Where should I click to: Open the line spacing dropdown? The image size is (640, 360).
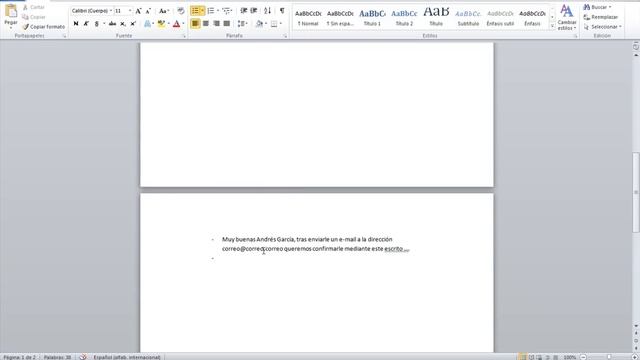coord(242,24)
